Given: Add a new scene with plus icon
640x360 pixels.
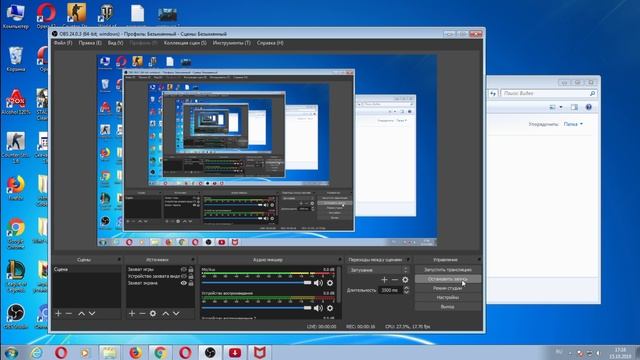Looking at the screenshot, I should (58, 313).
